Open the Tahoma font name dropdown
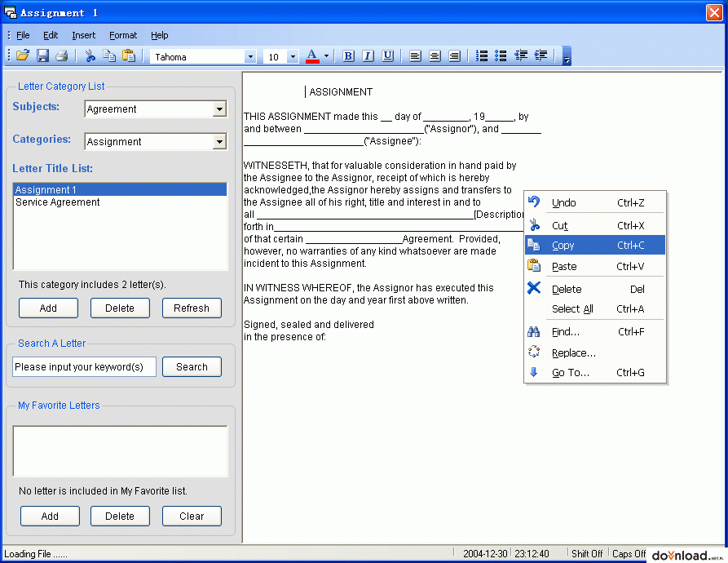Viewport: 728px width, 563px height. [x=250, y=56]
